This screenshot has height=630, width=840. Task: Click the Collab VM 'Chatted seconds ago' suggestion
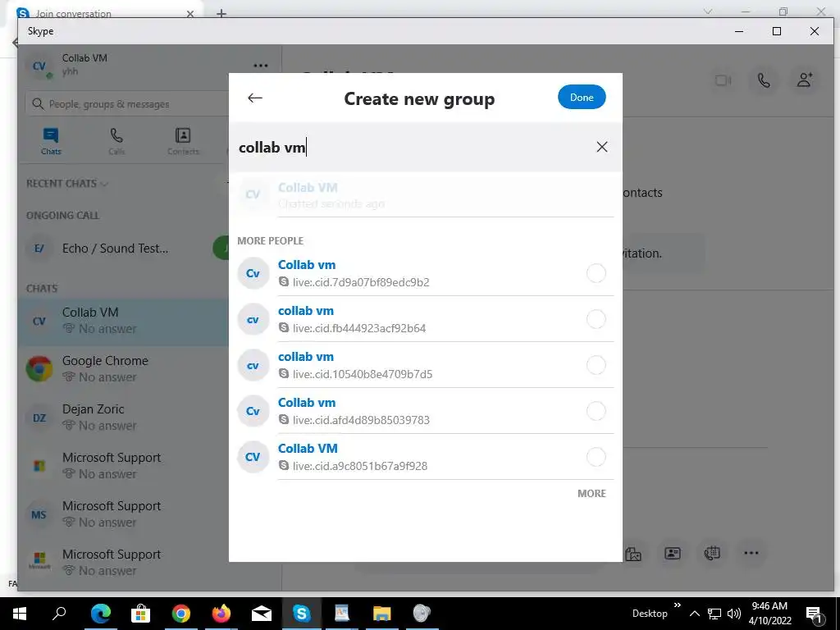click(426, 194)
